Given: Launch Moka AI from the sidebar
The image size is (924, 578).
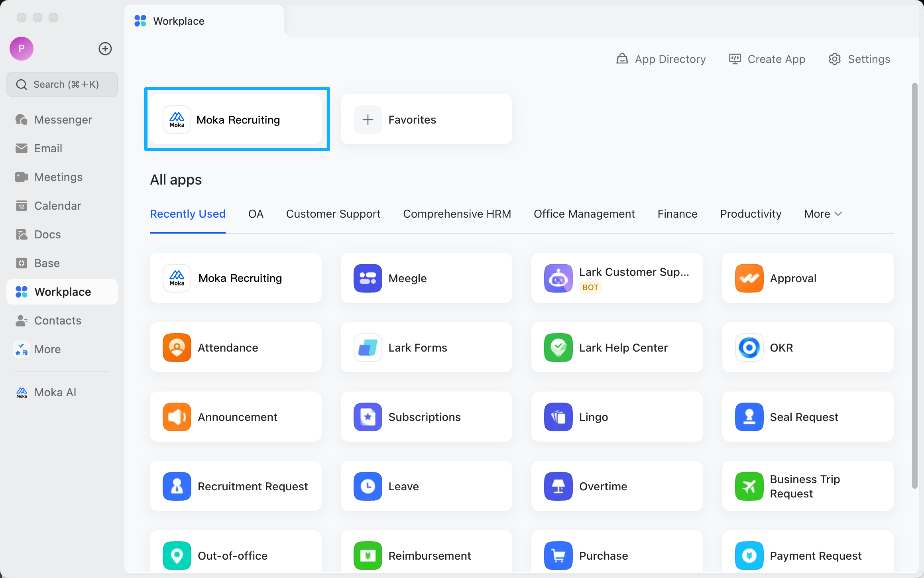Looking at the screenshot, I should (62, 392).
